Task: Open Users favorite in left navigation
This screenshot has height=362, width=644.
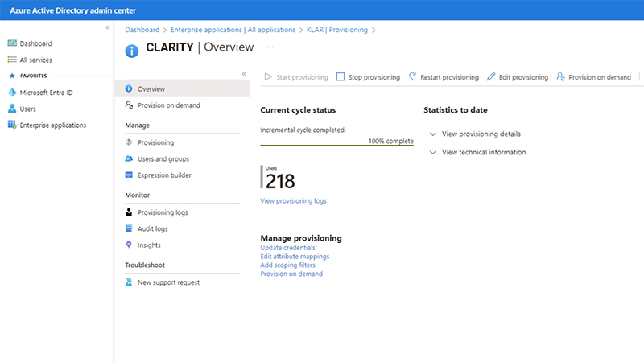Action: pos(27,109)
